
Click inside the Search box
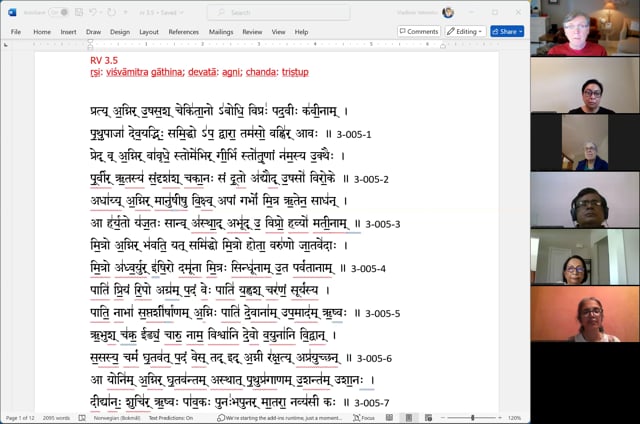279,12
